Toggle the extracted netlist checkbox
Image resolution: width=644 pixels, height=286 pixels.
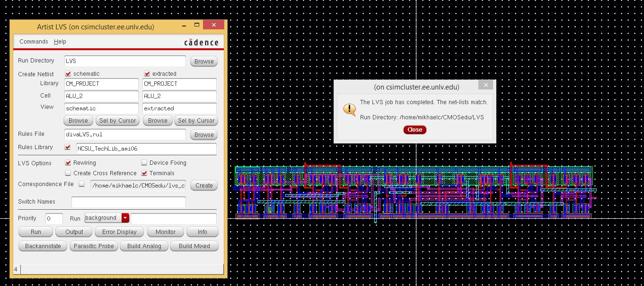pyautogui.click(x=147, y=74)
